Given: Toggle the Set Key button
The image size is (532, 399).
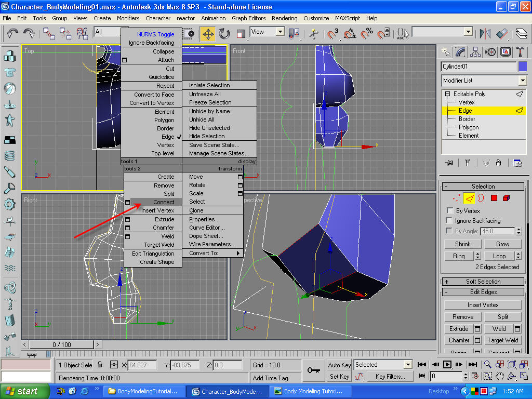Looking at the screenshot, I should [339, 376].
